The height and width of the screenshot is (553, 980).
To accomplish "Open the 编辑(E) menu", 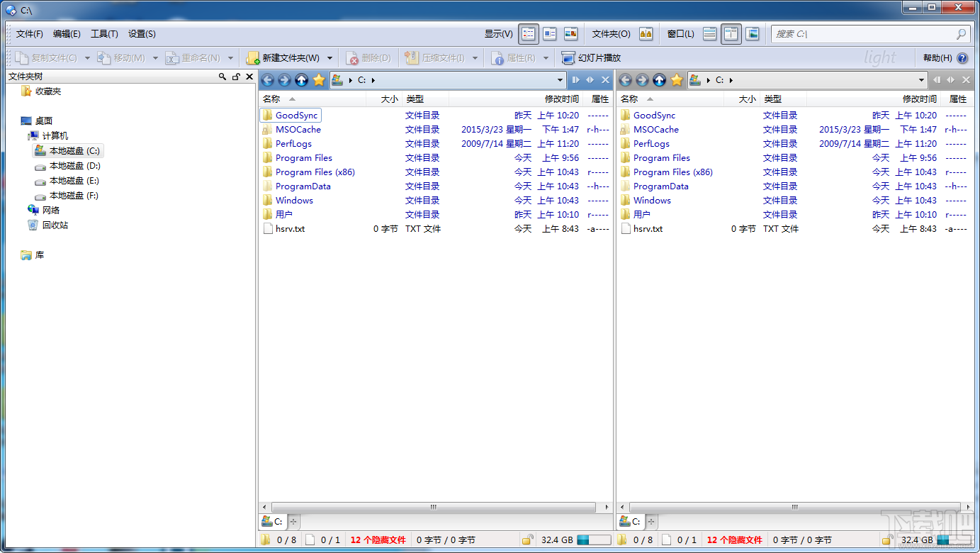I will [67, 33].
